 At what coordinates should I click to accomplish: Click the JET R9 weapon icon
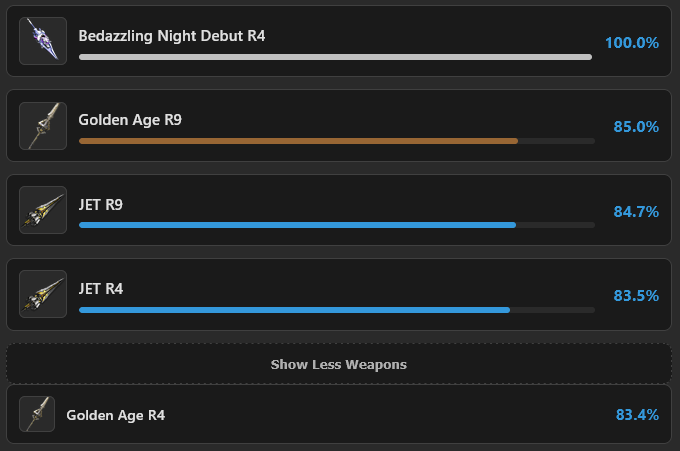(43, 210)
